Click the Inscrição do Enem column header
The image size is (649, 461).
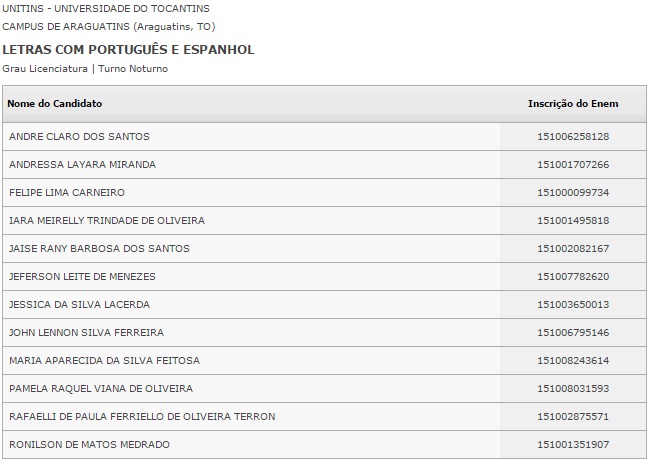click(x=573, y=104)
